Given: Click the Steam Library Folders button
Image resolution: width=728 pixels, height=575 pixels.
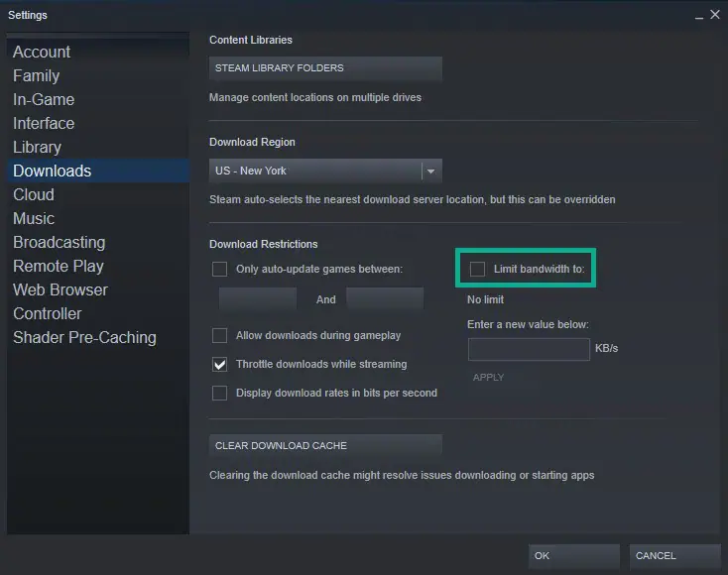Looking at the screenshot, I should [325, 68].
